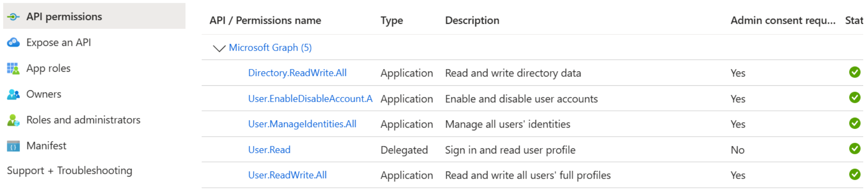The height and width of the screenshot is (193, 868).
Task: Click the Expose an API cloud icon
Action: pyautogui.click(x=13, y=42)
